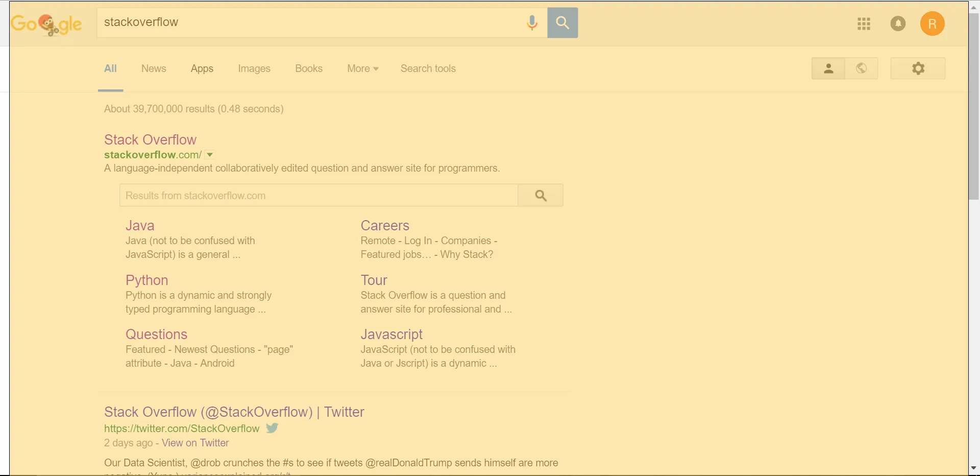Open the Google apps grid
Viewport: 980px width, 476px height.
(x=864, y=23)
